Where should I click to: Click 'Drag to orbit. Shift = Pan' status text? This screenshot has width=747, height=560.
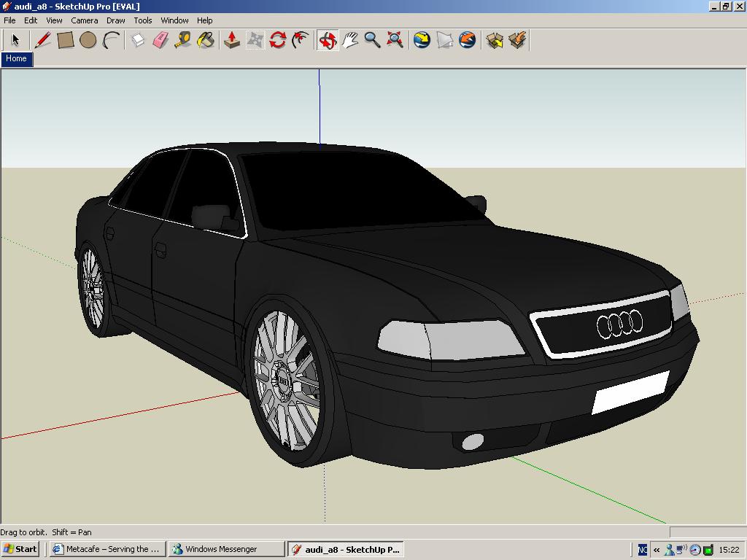click(46, 532)
